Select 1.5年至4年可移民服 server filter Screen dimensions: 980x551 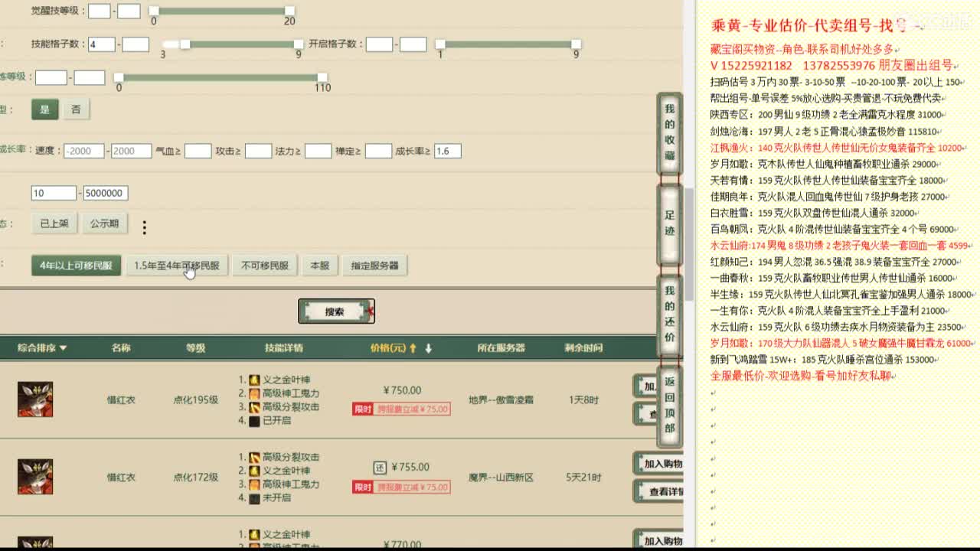click(x=177, y=266)
